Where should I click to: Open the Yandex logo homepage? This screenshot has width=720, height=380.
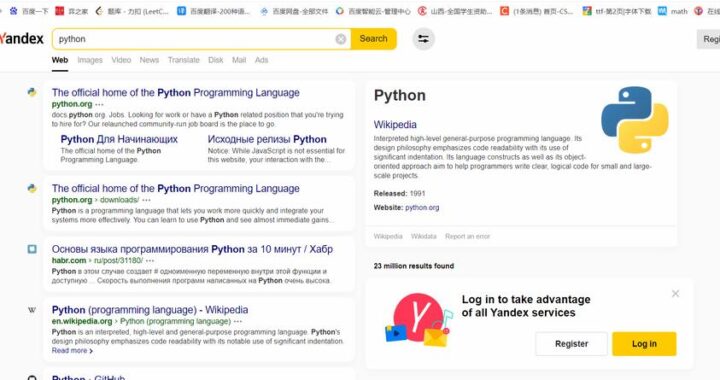22,39
